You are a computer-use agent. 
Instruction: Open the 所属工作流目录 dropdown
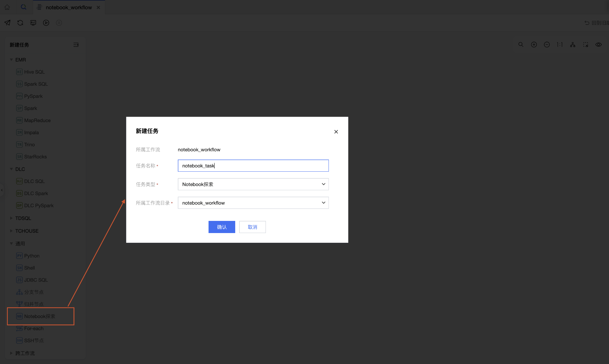point(253,203)
